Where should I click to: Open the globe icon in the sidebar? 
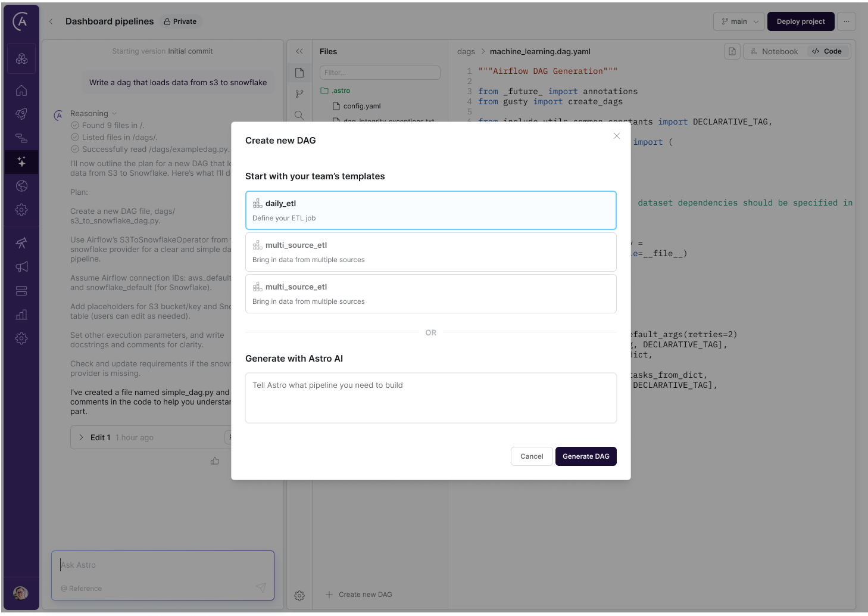pyautogui.click(x=21, y=186)
